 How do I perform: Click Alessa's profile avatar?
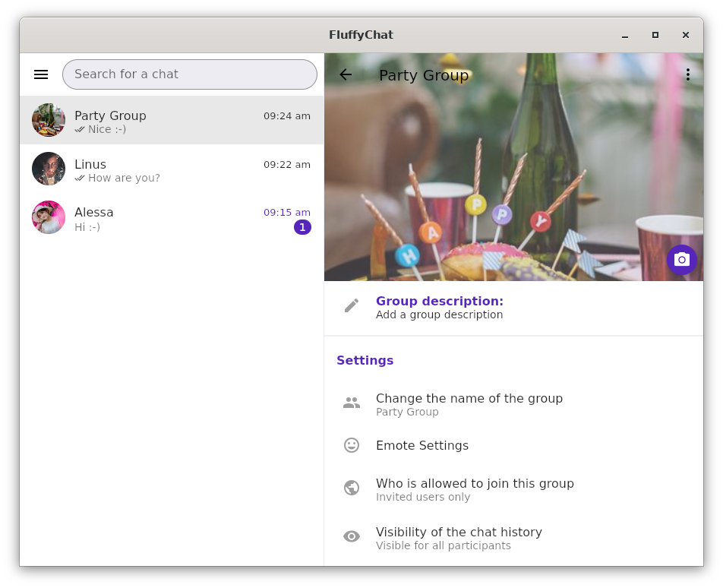[x=49, y=217]
